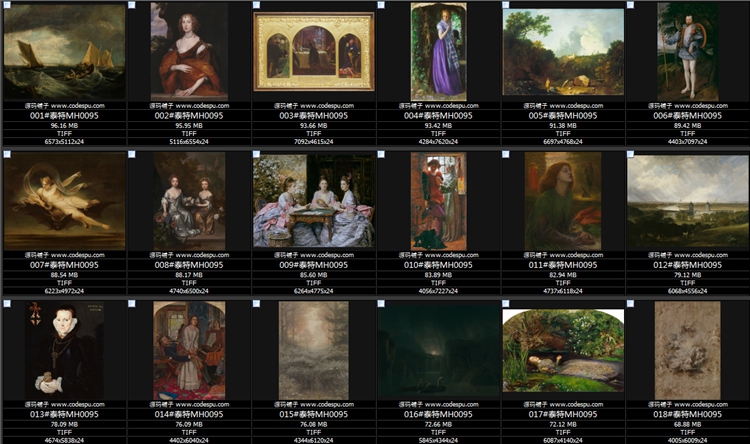Click the 76.09 MB file size
Viewport: 750px width, 444px height.
(189, 424)
